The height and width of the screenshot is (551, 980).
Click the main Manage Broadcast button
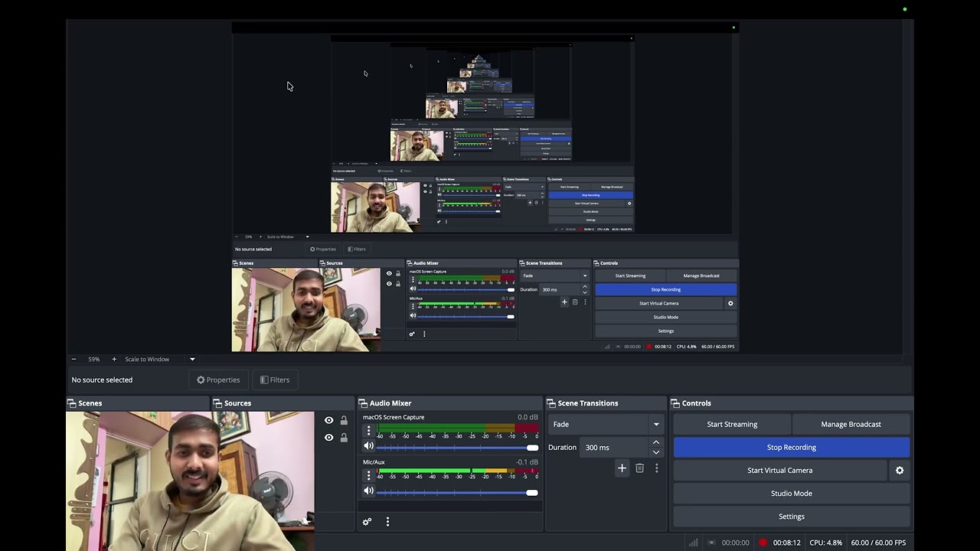(x=851, y=424)
